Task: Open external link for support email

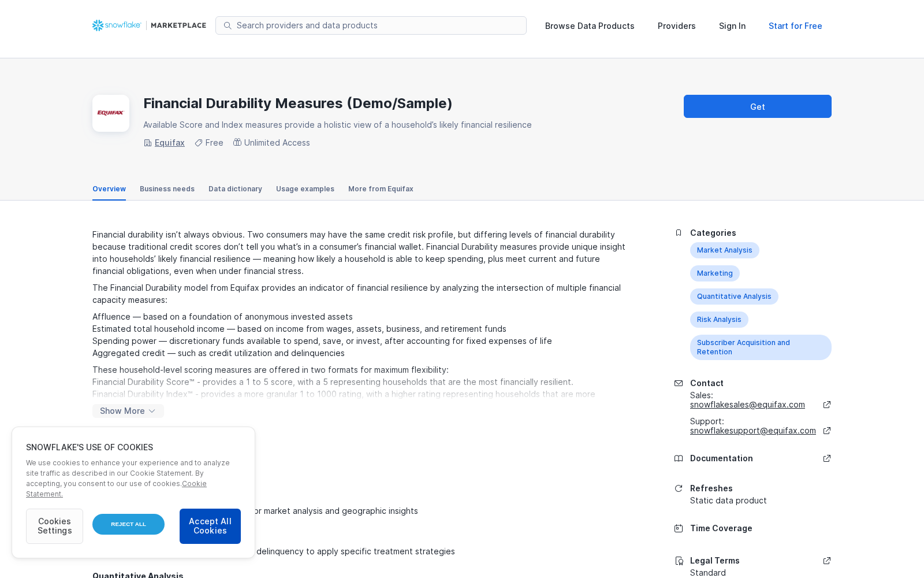Action: 827,431
